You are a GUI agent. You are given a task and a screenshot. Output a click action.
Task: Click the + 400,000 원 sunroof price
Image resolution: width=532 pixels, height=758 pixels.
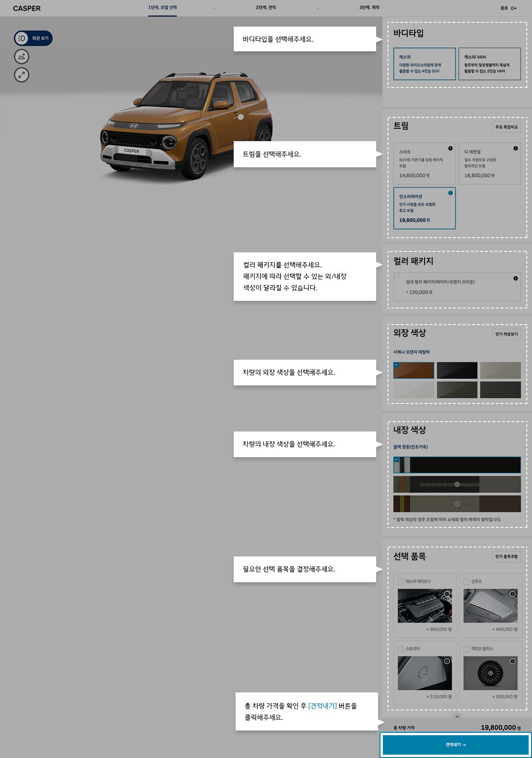pos(505,629)
